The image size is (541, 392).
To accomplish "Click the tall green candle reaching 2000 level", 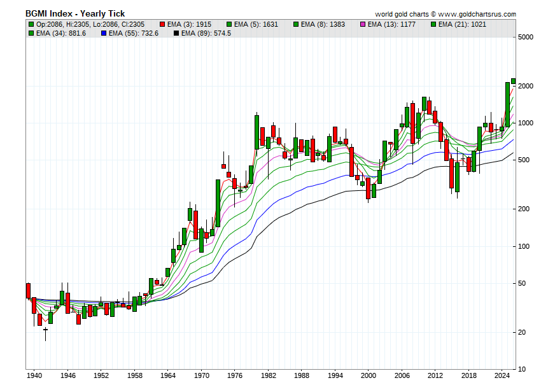I will coord(507,104).
